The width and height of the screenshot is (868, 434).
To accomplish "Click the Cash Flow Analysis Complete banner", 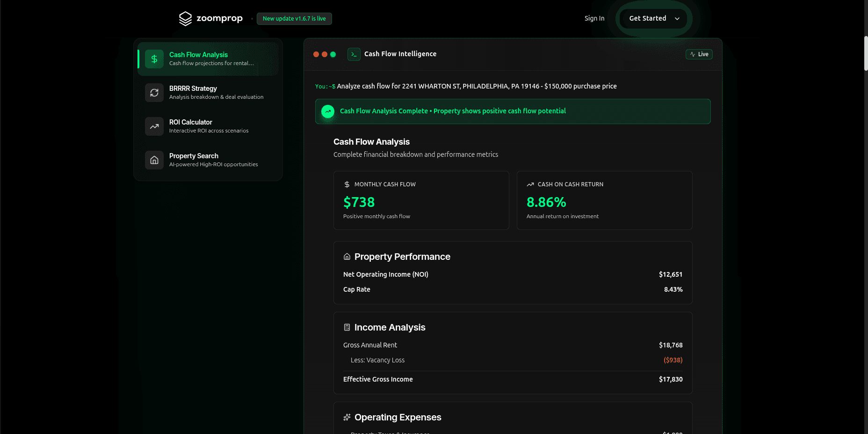I will 513,111.
